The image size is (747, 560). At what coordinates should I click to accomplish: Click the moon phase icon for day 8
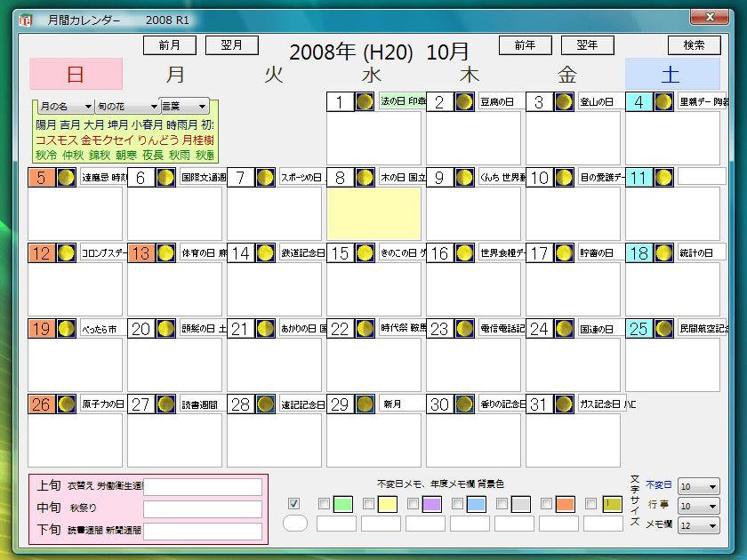coord(365,178)
